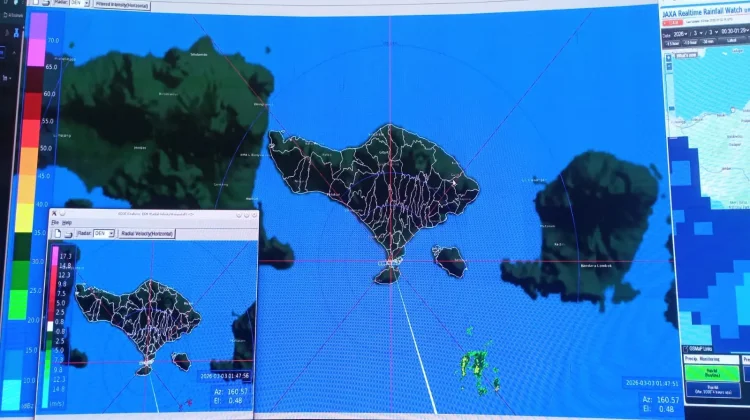Viewport: 750px width, 420px height.
Task: Click the green World realtime button
Action: tap(712, 374)
